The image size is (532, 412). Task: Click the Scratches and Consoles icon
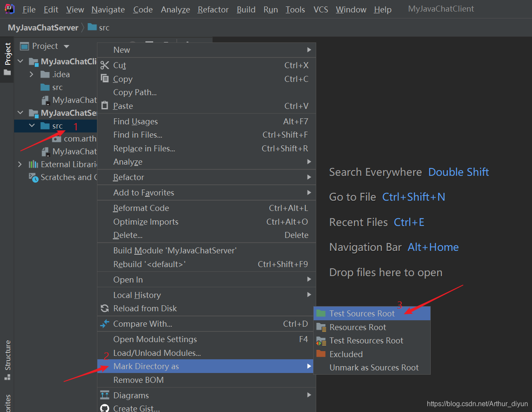click(33, 177)
